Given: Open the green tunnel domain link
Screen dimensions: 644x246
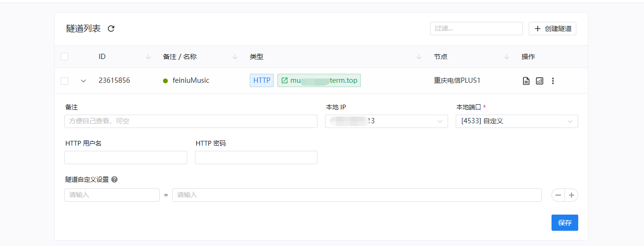Looking at the screenshot, I should (x=319, y=80).
